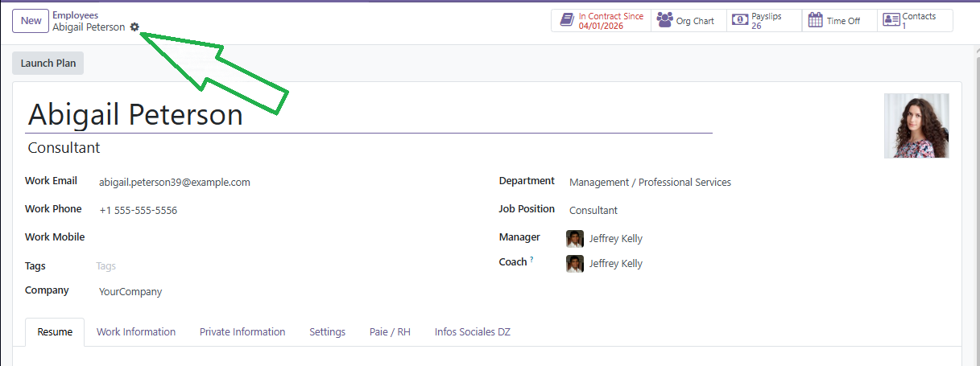Open the gear actions menu beside Abigail Peterson
This screenshot has width=980, height=366.
coord(134,27)
